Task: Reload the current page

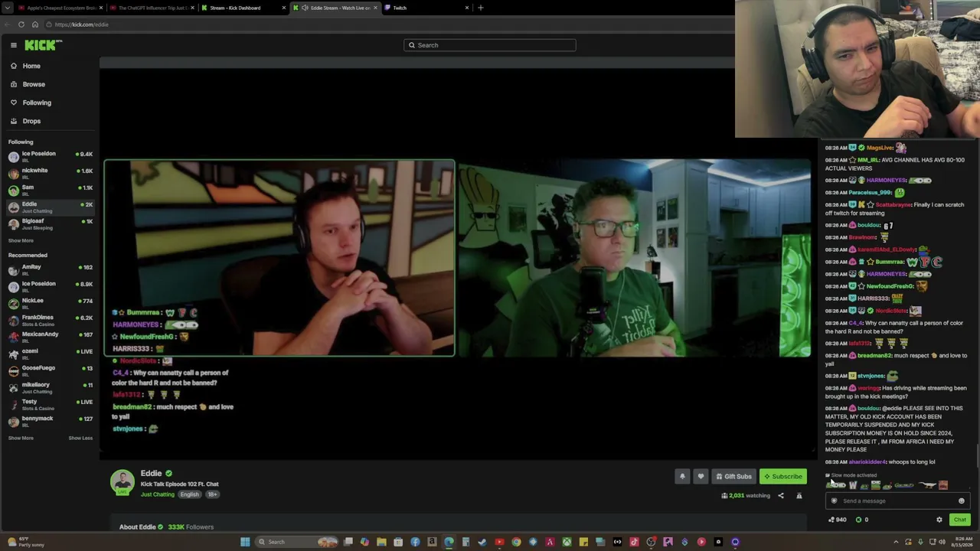Action: 21,24
